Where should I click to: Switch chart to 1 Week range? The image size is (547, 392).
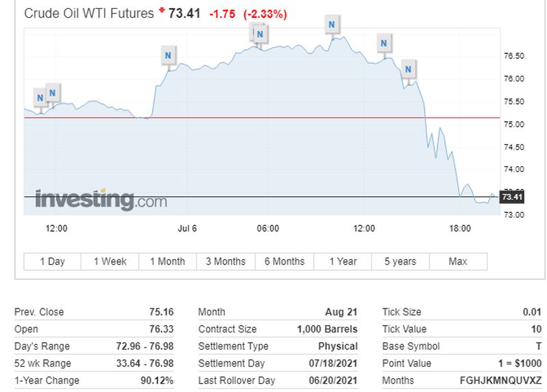pyautogui.click(x=110, y=261)
